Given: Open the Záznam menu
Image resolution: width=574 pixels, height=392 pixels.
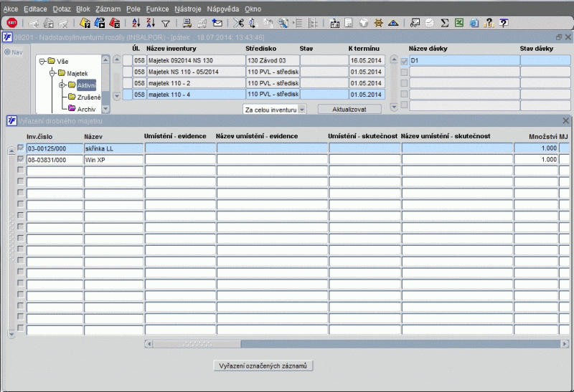Looking at the screenshot, I should pos(108,9).
